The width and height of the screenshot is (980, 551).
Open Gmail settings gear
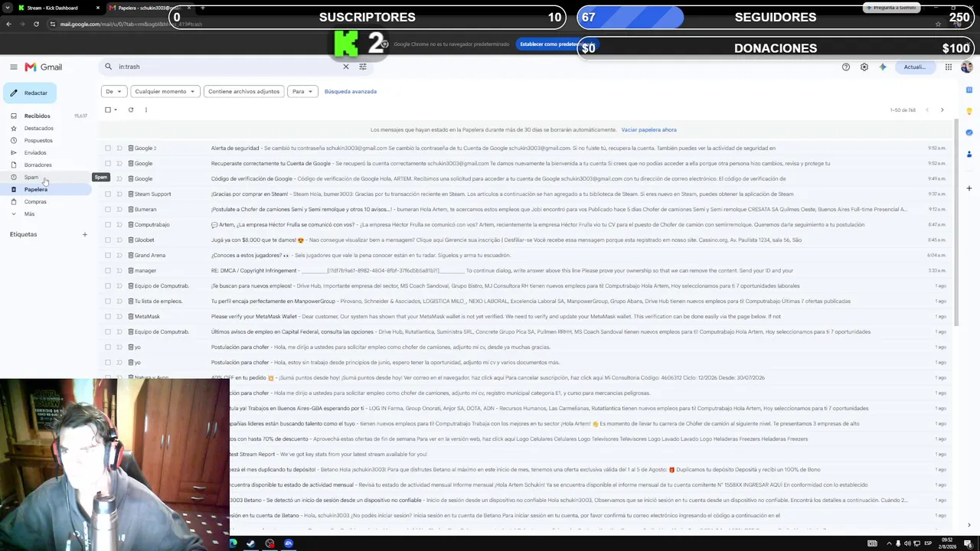point(864,67)
